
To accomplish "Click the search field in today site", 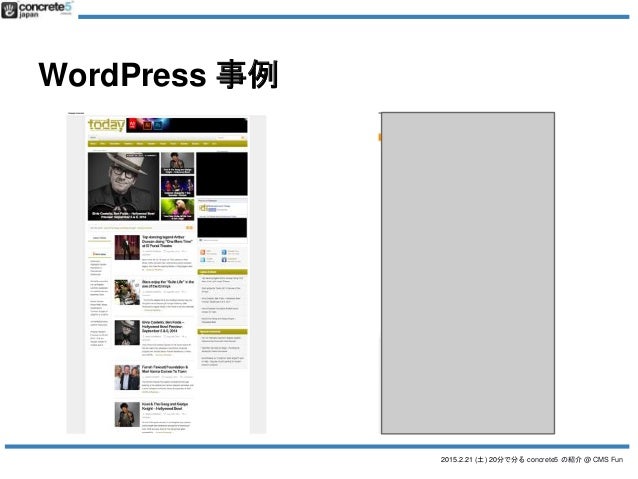I will click(x=231, y=138).
